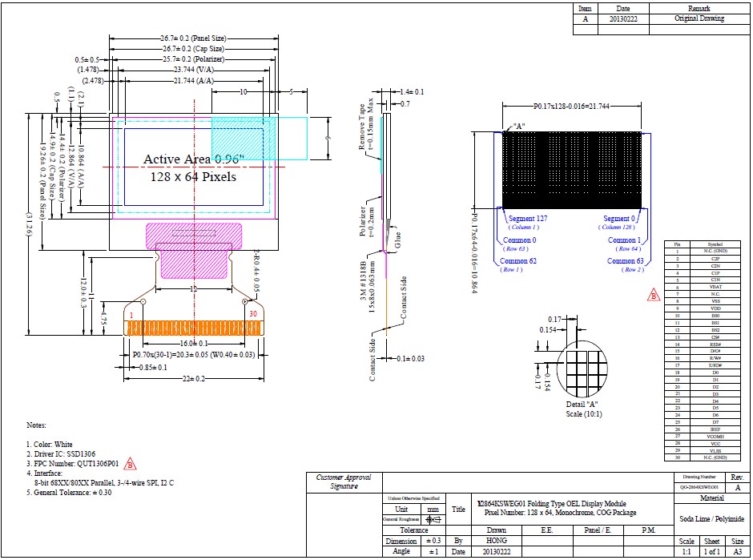Click the 'A3' size cell in title block
This screenshot has height=560, width=753.
tap(738, 551)
